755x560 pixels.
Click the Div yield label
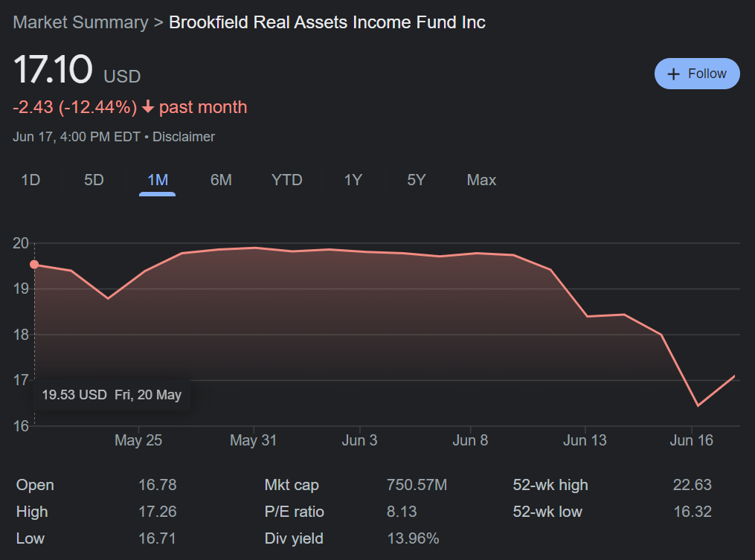(x=294, y=538)
